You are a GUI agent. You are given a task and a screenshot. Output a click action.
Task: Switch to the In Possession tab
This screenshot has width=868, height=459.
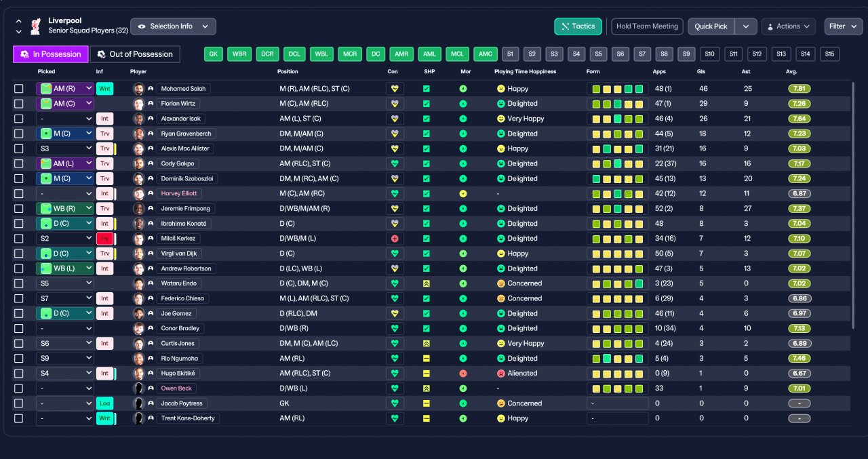click(x=51, y=54)
